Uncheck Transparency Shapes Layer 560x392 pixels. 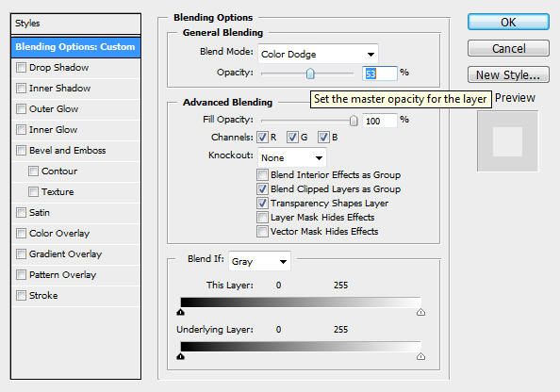point(262,204)
